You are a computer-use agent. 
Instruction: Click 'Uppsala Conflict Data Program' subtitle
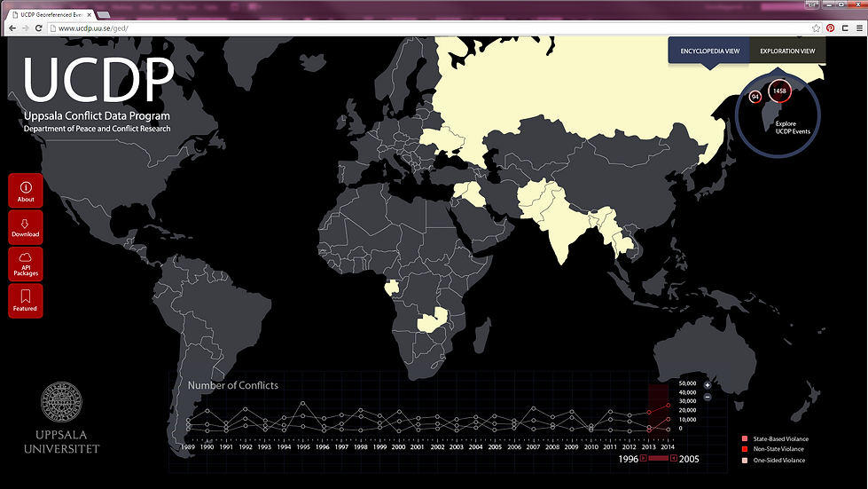coord(97,115)
